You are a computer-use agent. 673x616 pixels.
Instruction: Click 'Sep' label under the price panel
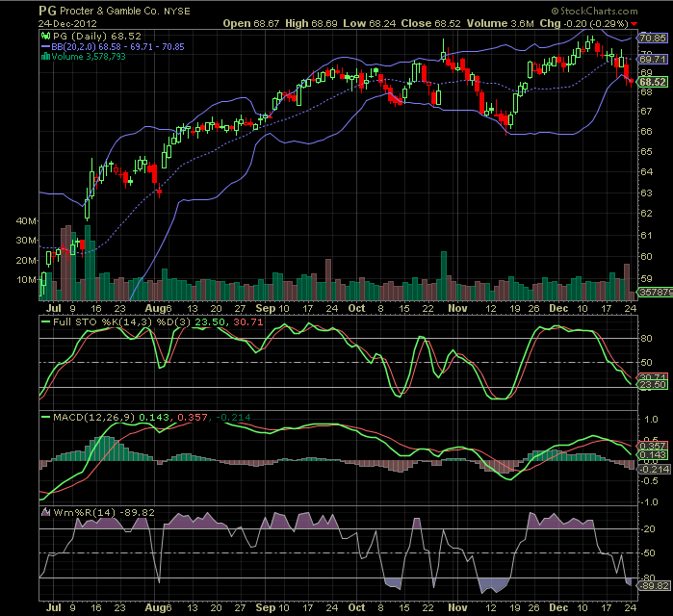pyautogui.click(x=265, y=308)
